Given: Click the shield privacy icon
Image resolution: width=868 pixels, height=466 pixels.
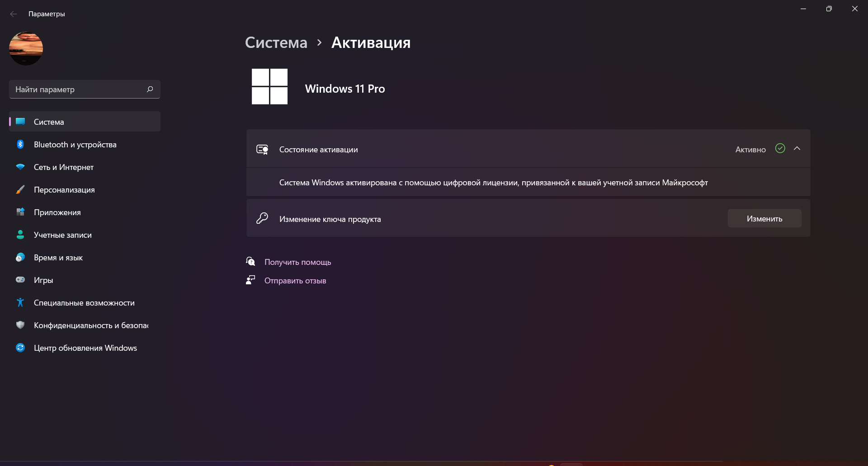Looking at the screenshot, I should (x=20, y=325).
